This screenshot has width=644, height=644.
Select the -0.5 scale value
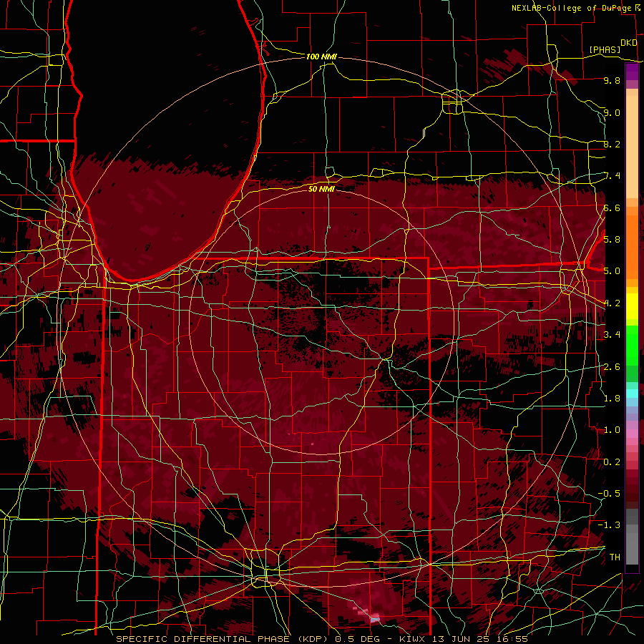click(x=609, y=493)
